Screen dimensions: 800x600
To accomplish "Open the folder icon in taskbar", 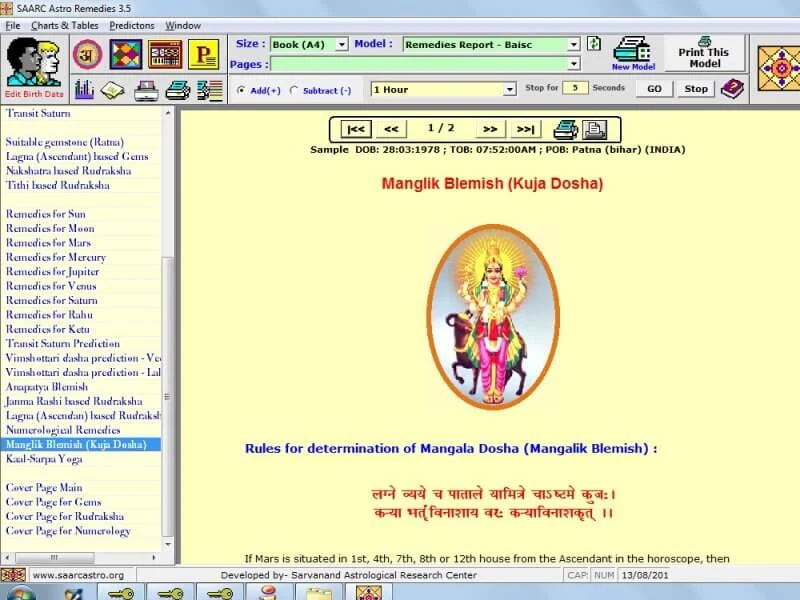I will [319, 593].
